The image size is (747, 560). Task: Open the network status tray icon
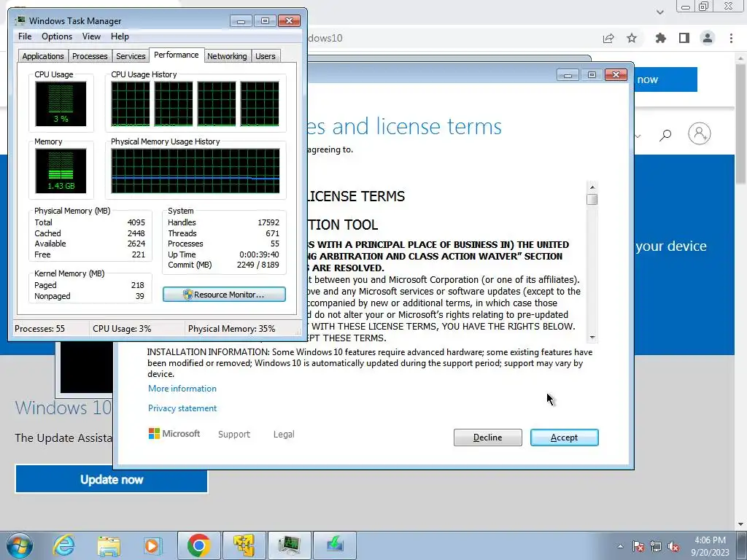656,546
